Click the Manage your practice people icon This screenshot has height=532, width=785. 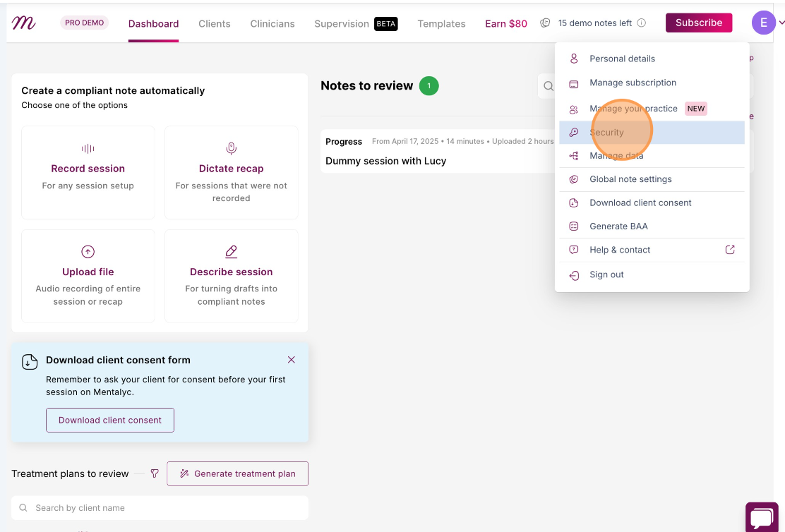[574, 109]
